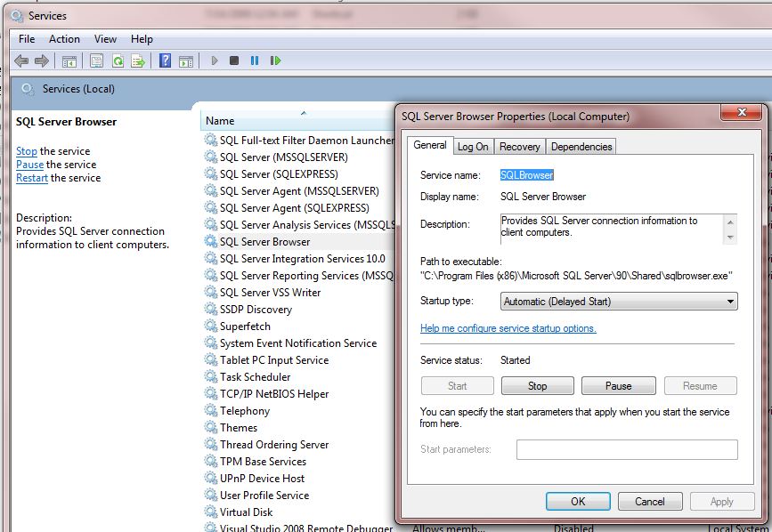Click gear icon beside SSDP Discovery

click(x=211, y=310)
